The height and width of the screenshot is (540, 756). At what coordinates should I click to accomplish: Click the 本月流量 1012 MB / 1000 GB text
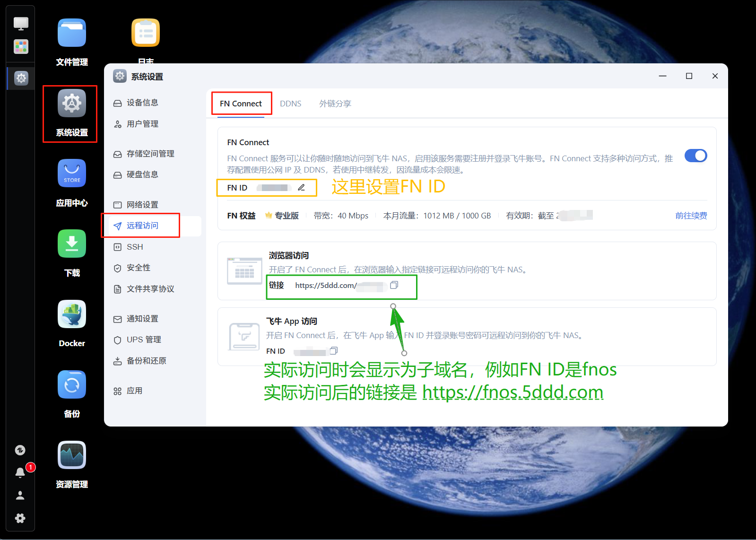[437, 216]
